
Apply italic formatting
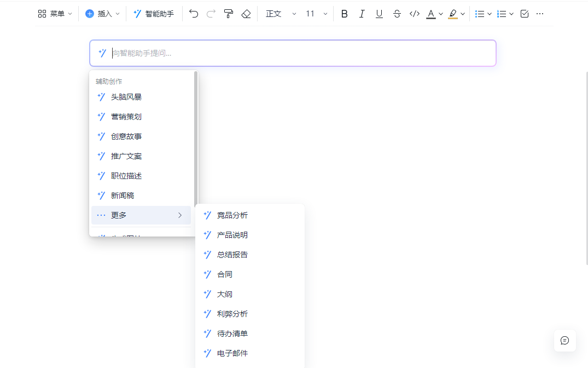(362, 14)
